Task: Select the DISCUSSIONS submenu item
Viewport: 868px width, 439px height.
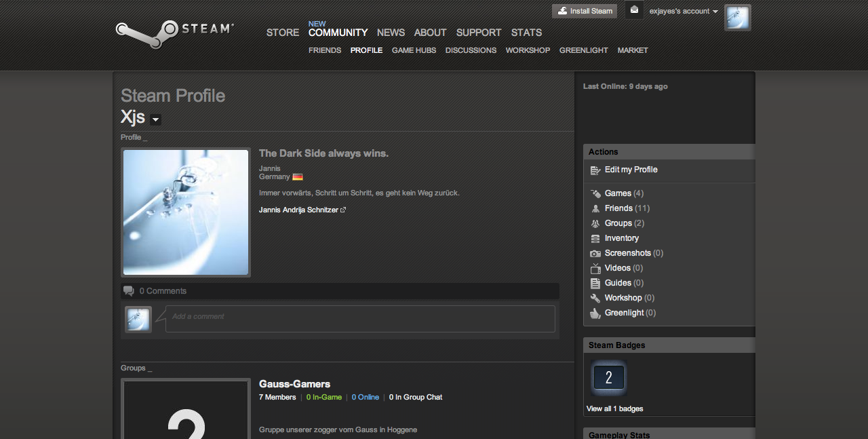Action: tap(471, 50)
